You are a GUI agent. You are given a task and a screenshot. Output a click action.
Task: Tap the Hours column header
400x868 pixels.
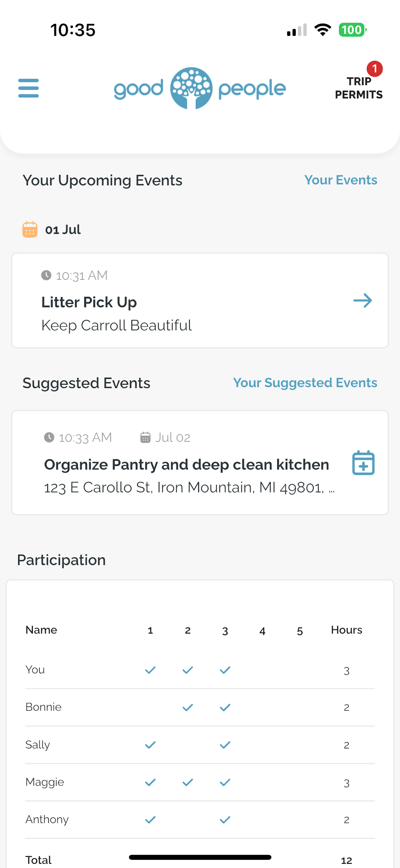pos(346,630)
